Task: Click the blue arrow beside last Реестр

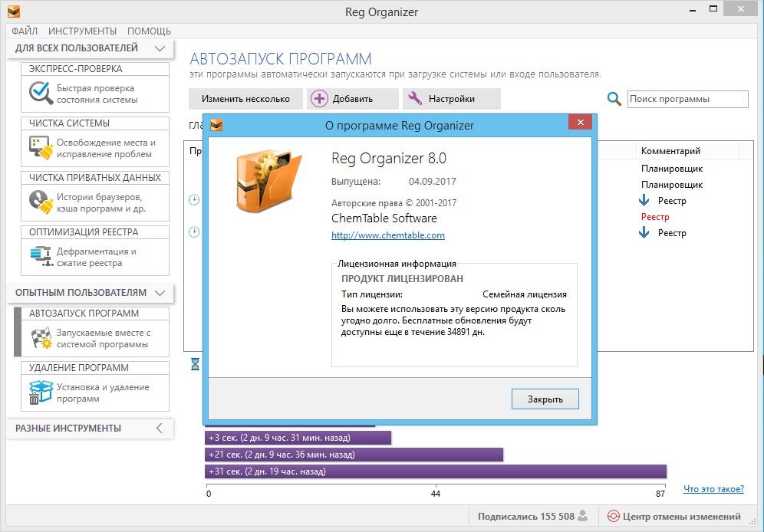Action: click(x=644, y=233)
